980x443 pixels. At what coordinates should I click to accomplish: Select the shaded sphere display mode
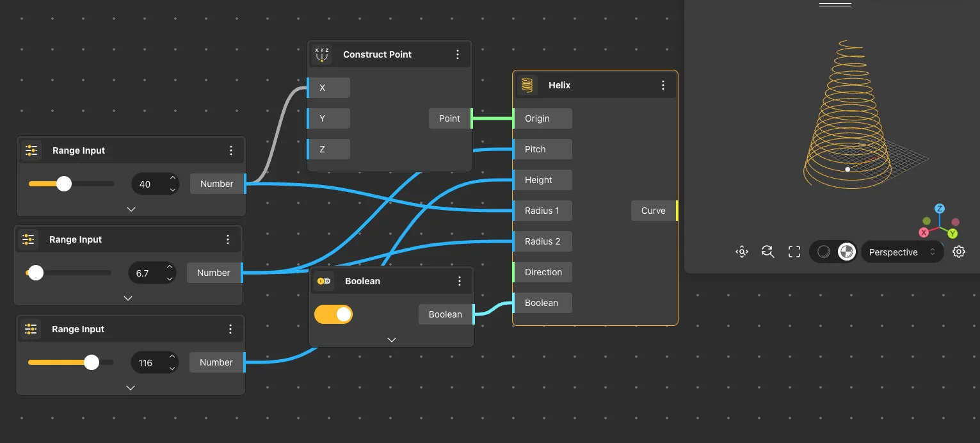(824, 252)
